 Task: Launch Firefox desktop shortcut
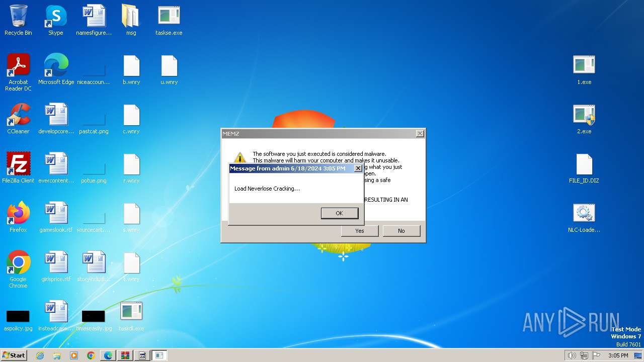pyautogui.click(x=18, y=217)
